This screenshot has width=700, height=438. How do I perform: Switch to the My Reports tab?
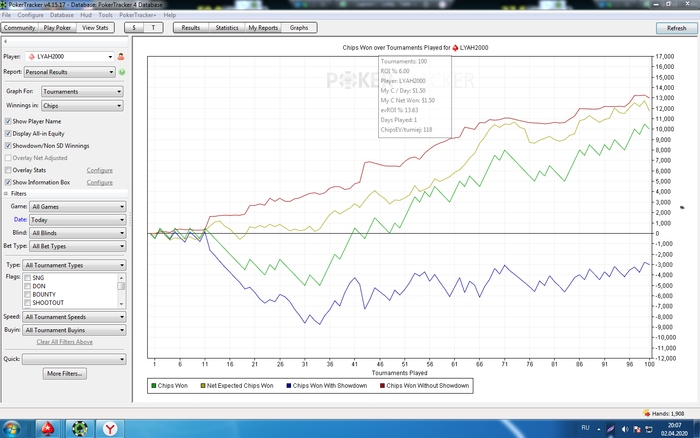[263, 28]
